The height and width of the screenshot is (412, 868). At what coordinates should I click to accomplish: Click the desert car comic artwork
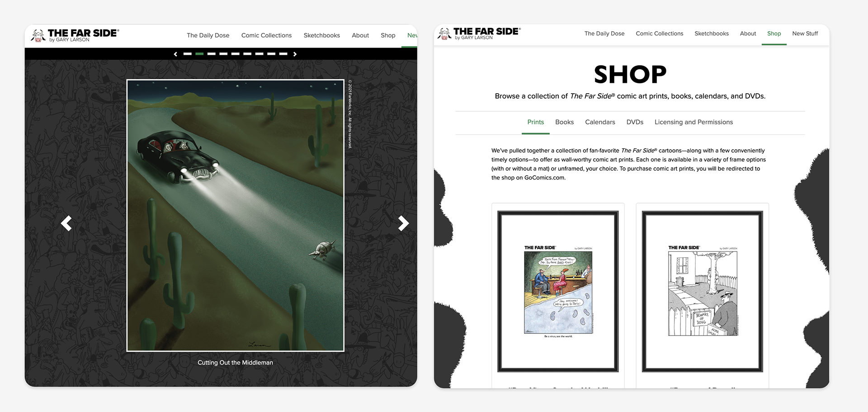click(236, 215)
